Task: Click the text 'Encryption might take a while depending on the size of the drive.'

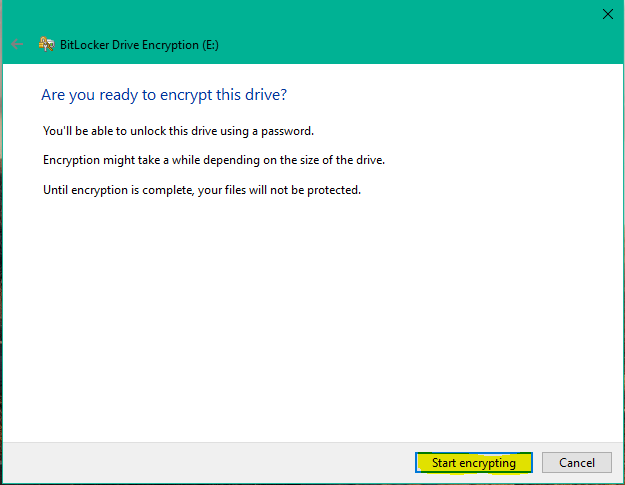Action: click(214, 160)
